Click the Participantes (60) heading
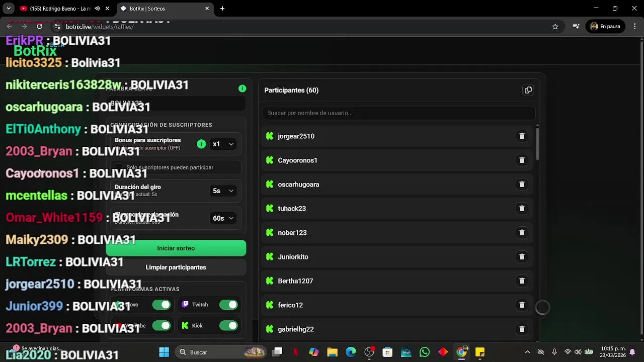644x362 pixels. [x=291, y=90]
